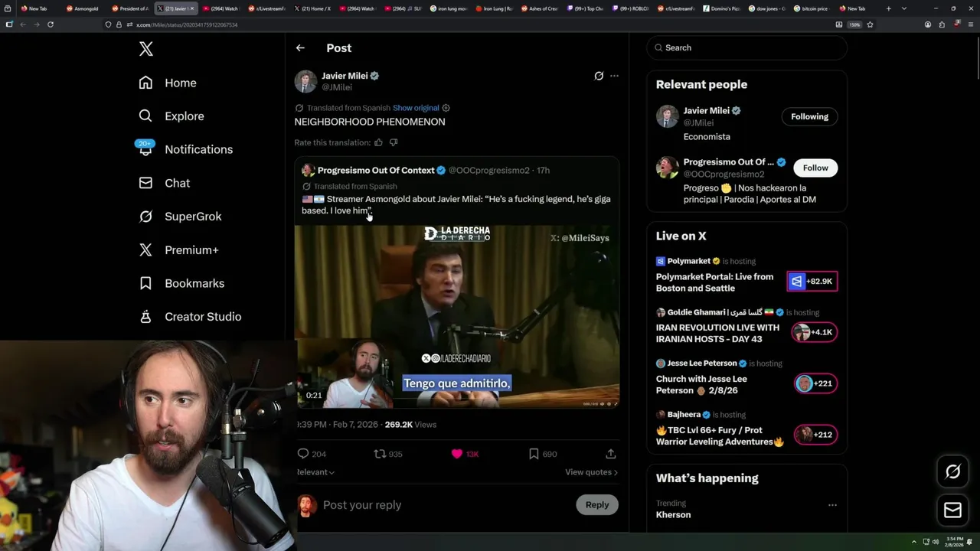The image size is (980, 551).
Task: Join Bajheera TBC leveling live space
Action: click(x=720, y=435)
